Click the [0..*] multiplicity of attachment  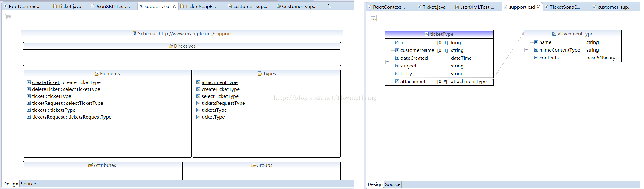442,82
